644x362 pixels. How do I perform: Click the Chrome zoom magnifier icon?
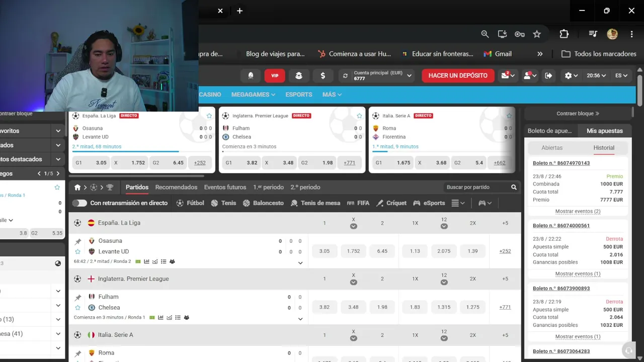[485, 34]
